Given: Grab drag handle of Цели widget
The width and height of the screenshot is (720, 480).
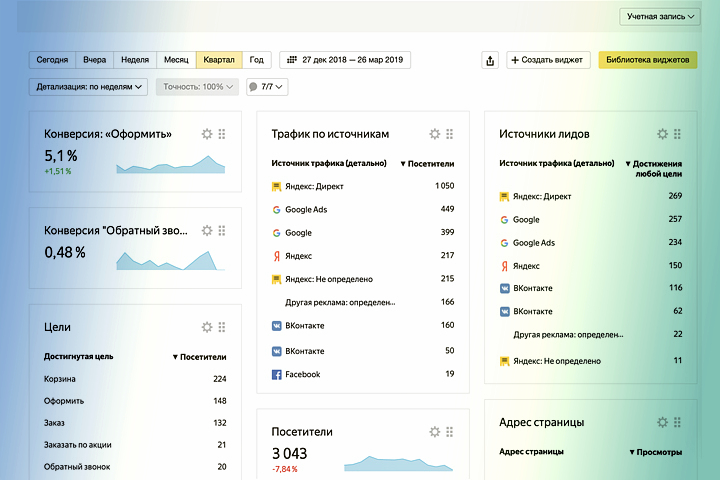Looking at the screenshot, I should click(222, 327).
